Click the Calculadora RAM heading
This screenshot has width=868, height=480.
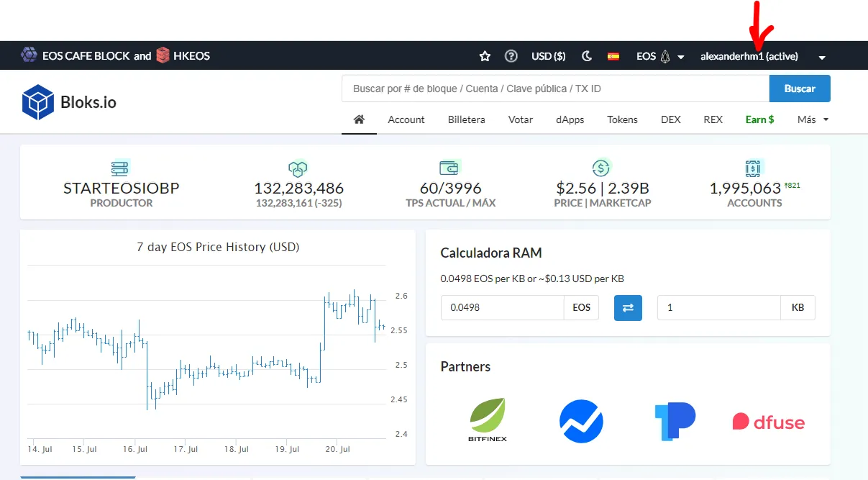(x=491, y=253)
